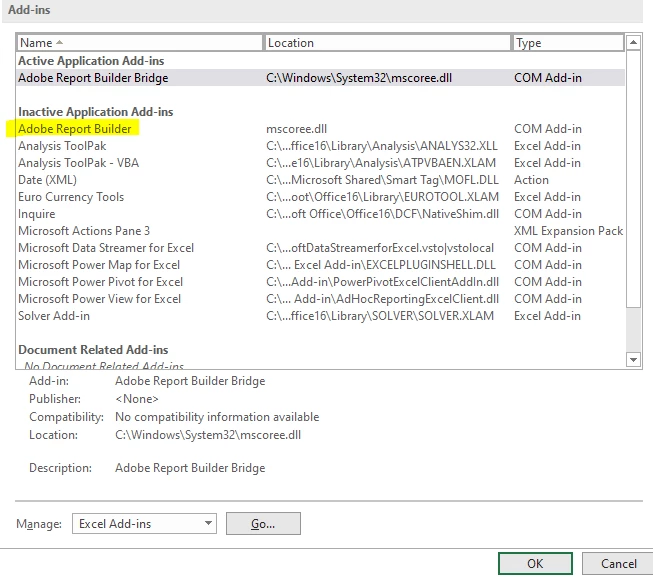Sort by the Location column header
Screen dimensions: 653x581
click(388, 43)
